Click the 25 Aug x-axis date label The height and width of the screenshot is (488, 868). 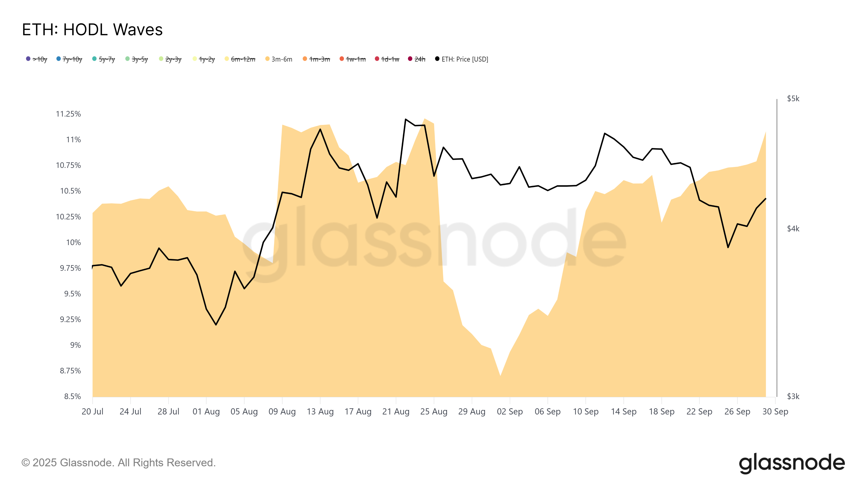click(x=434, y=412)
